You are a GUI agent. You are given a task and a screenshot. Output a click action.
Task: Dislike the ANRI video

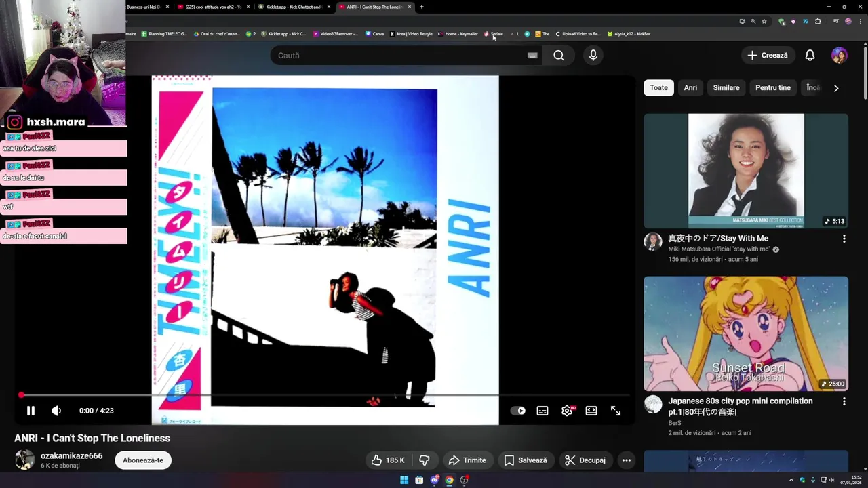click(x=425, y=460)
